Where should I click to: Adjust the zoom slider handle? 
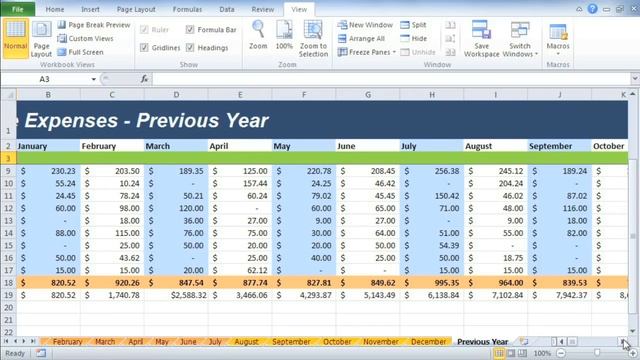tap(597, 353)
